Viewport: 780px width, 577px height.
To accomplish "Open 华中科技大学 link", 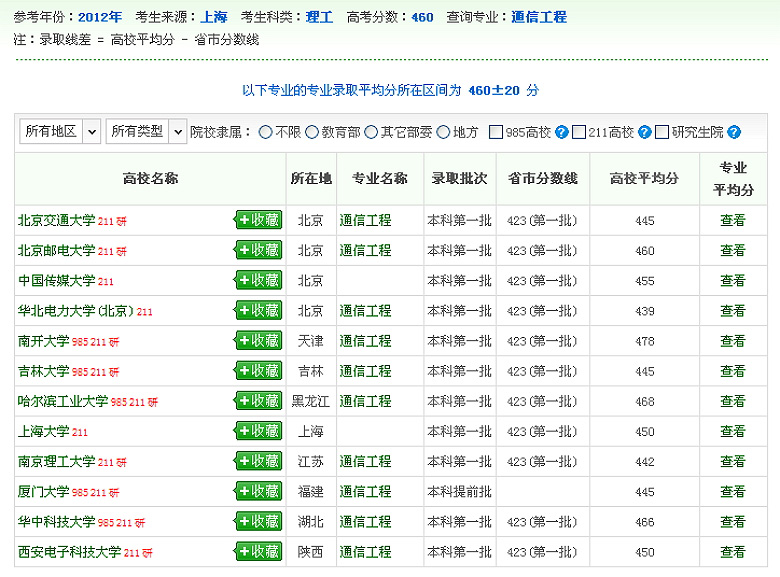I will click(56, 522).
